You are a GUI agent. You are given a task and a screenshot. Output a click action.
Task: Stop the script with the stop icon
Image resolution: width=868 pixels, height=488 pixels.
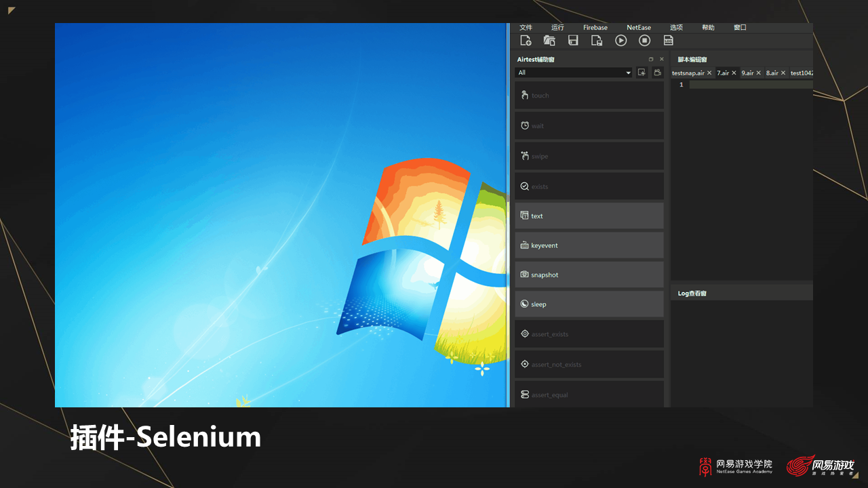coord(644,41)
